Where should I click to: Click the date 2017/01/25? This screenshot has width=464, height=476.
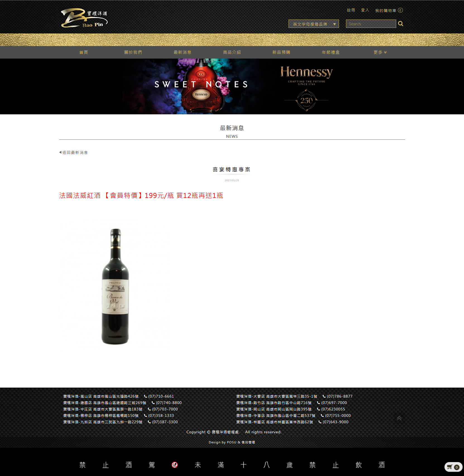tap(232, 180)
